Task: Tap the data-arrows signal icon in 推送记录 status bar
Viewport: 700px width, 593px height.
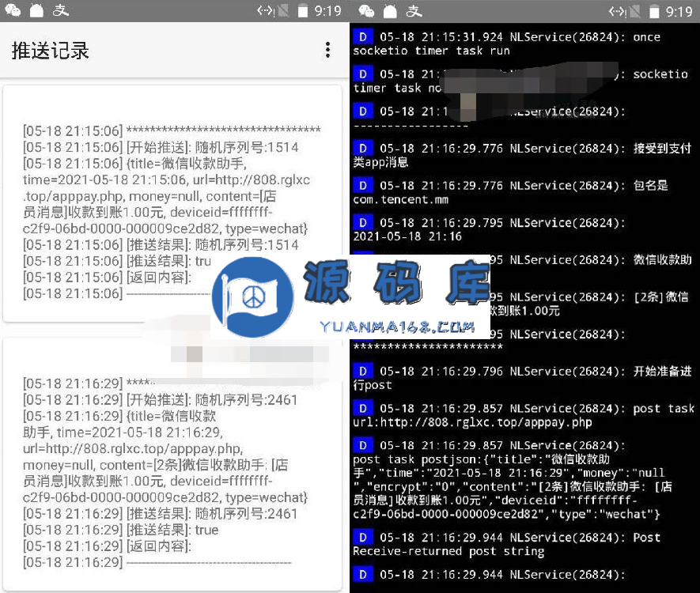Action: pyautogui.click(x=265, y=11)
